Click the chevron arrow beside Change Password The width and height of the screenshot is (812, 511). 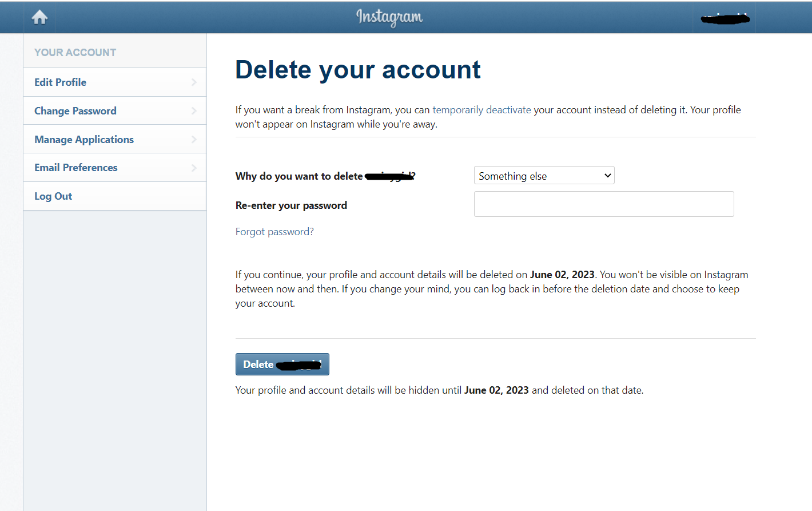point(194,111)
